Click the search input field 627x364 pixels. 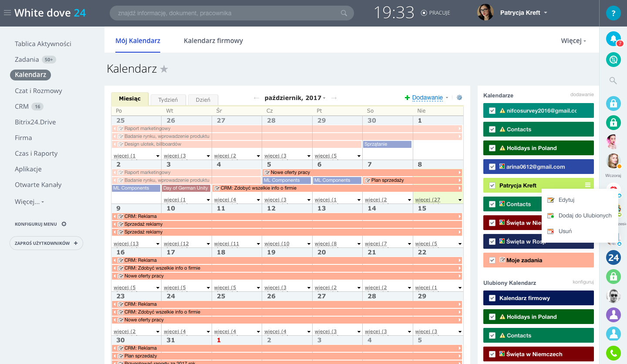pyautogui.click(x=226, y=13)
